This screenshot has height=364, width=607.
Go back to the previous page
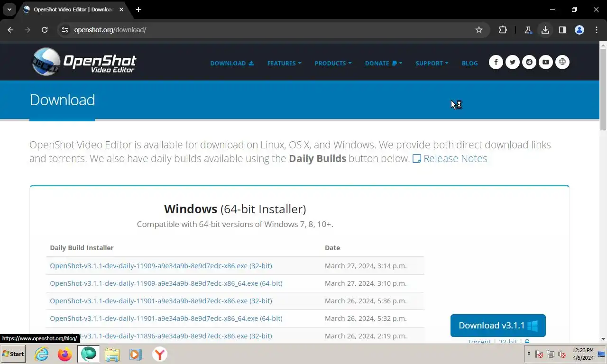(x=10, y=30)
